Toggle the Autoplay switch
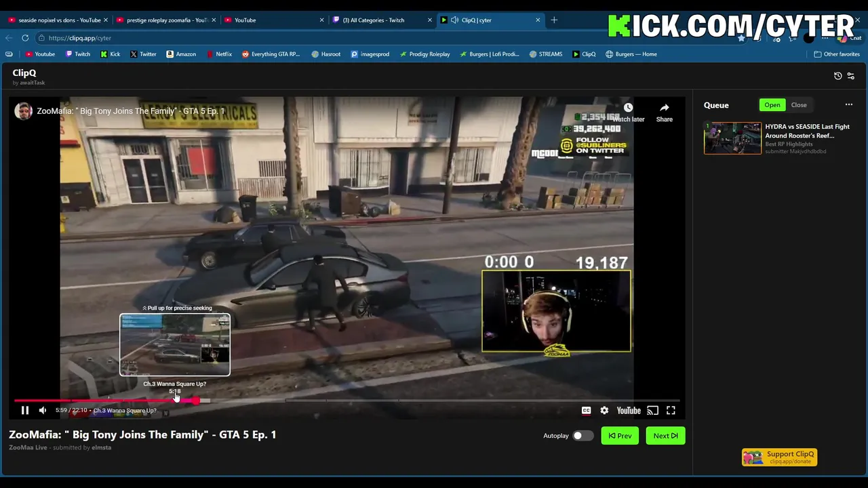 583,436
